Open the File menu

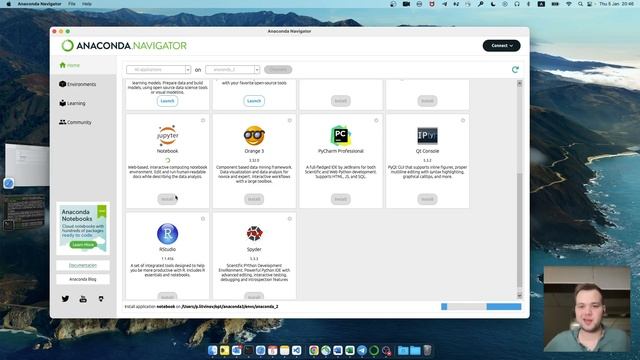[x=72, y=4]
